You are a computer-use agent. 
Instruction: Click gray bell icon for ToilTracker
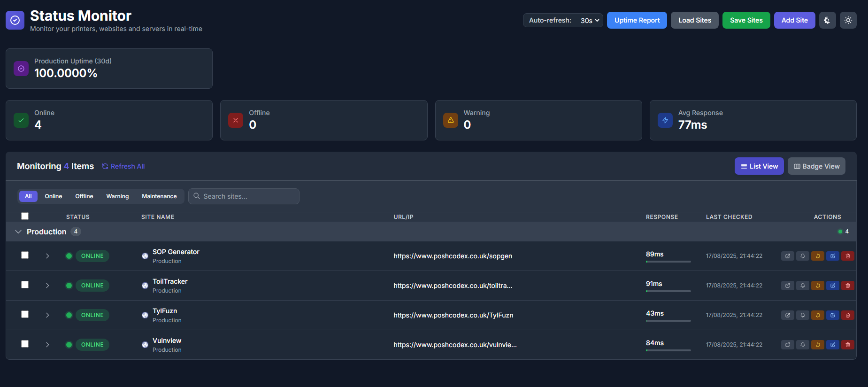803,286
